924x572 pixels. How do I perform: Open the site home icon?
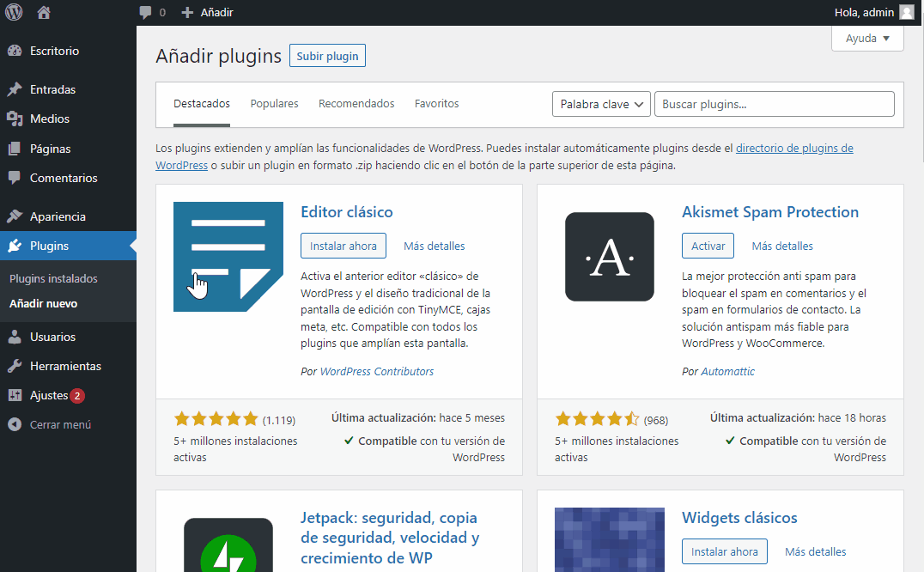pos(44,12)
